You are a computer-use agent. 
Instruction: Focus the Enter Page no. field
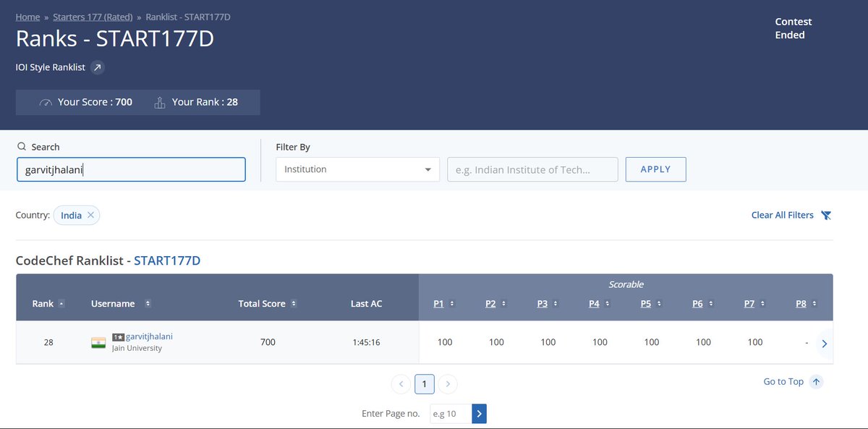(x=449, y=414)
